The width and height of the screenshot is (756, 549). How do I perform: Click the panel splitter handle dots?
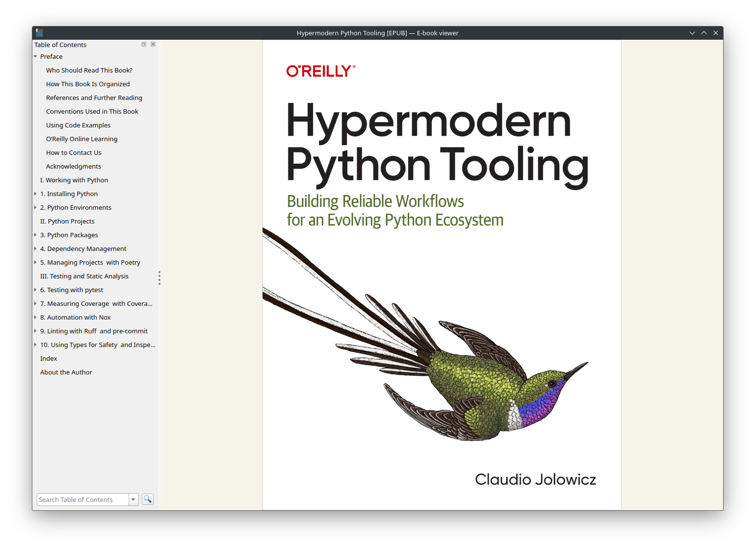[x=159, y=277]
